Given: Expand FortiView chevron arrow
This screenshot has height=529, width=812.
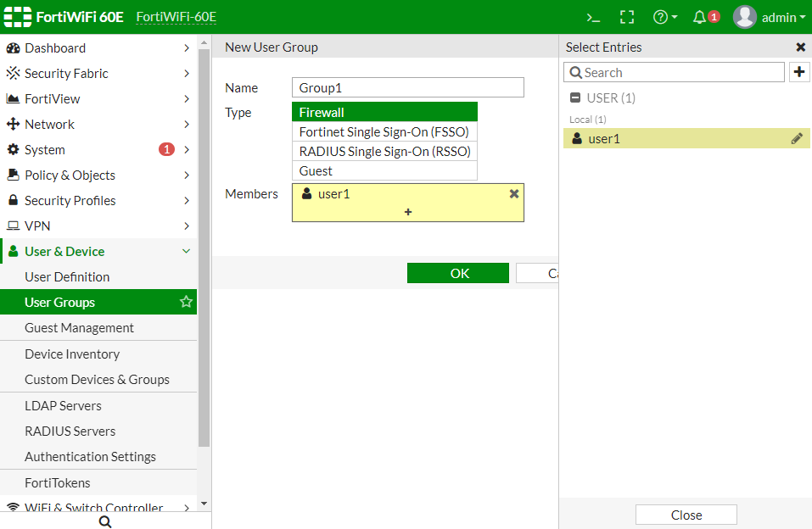Looking at the screenshot, I should [187, 99].
